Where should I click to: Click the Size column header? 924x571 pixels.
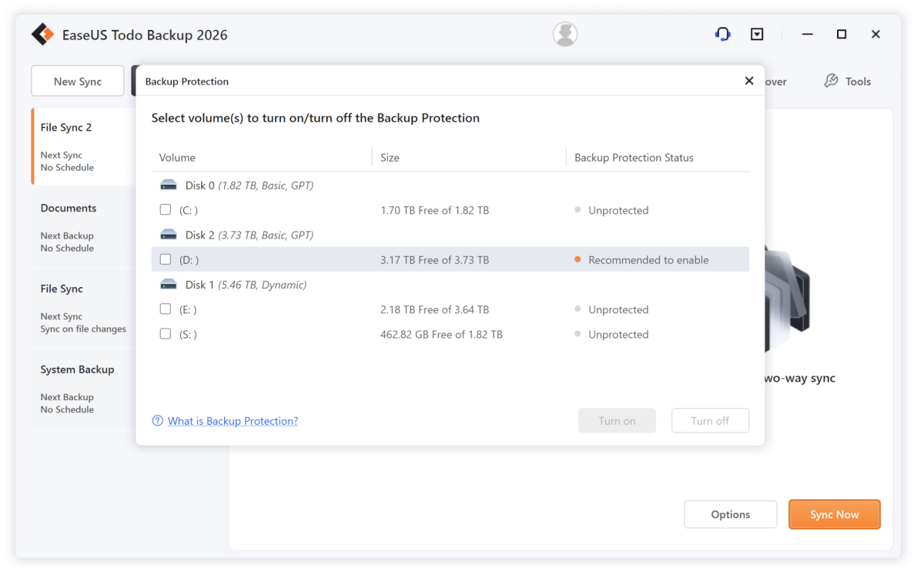click(x=390, y=158)
